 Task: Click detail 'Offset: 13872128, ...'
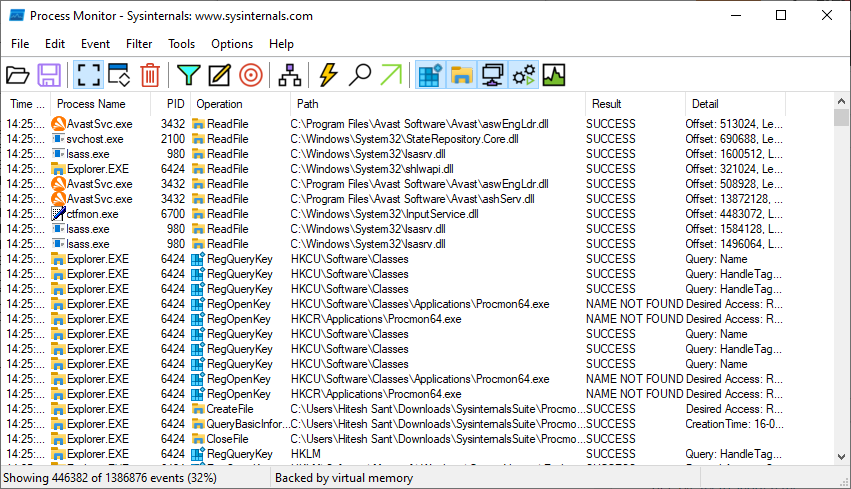click(734, 199)
